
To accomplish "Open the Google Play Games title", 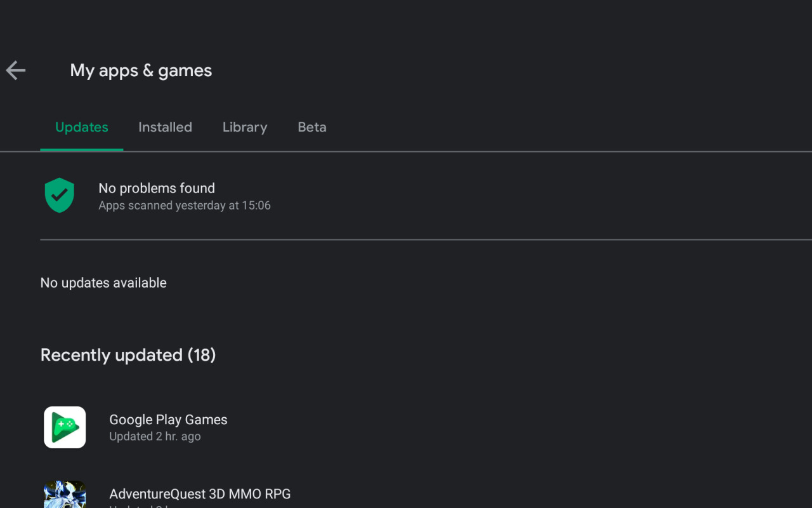I will [x=168, y=420].
